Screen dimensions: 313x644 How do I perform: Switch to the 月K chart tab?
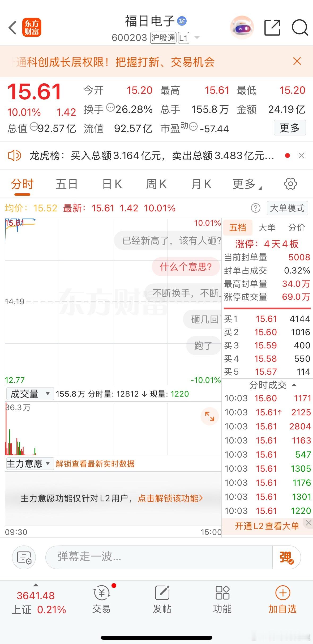[x=201, y=184]
